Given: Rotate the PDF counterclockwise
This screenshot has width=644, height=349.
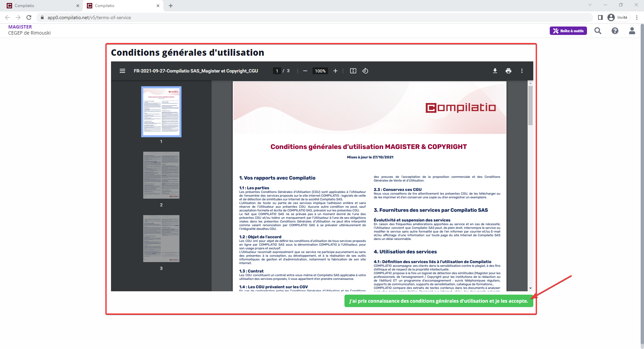Looking at the screenshot, I should tap(365, 71).
